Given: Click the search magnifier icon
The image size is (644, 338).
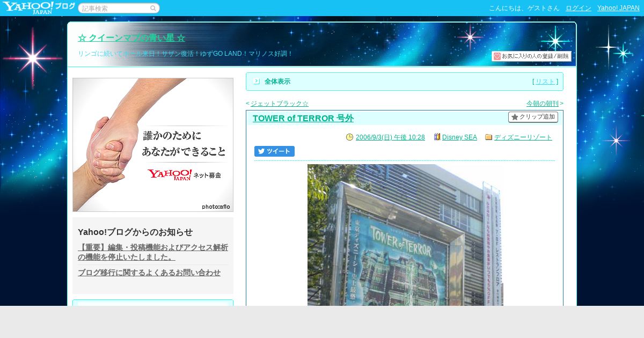Looking at the screenshot, I should click(153, 8).
